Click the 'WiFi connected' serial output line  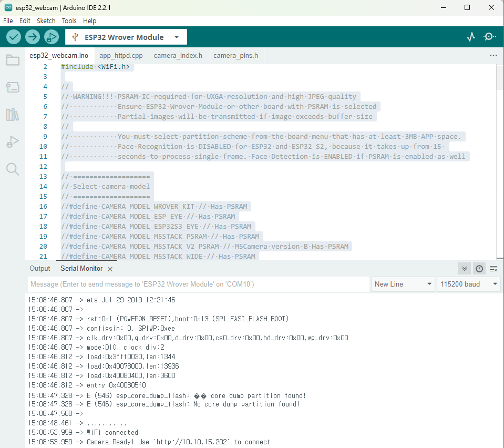coord(83,432)
